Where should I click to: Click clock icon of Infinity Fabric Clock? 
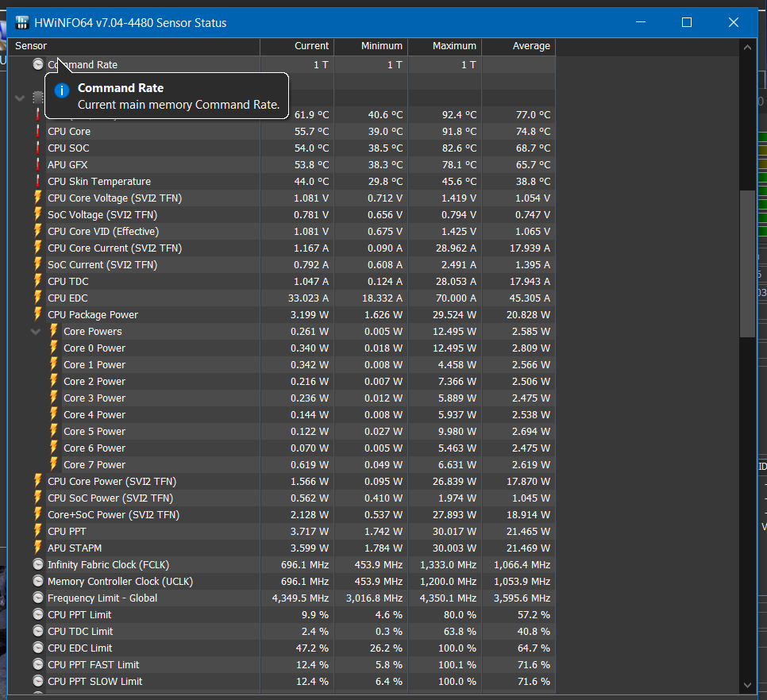(x=37, y=564)
